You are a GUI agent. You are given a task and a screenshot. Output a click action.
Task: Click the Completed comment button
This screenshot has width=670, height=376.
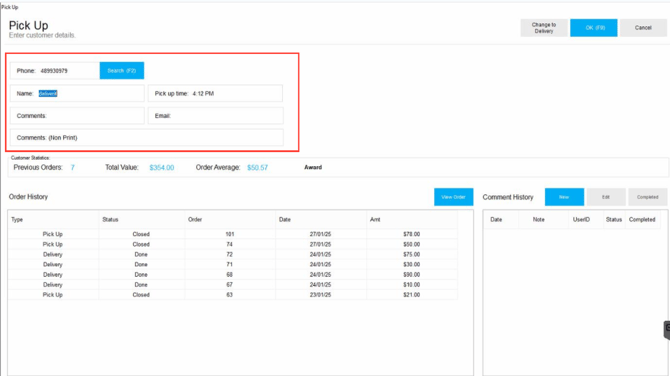click(x=647, y=197)
